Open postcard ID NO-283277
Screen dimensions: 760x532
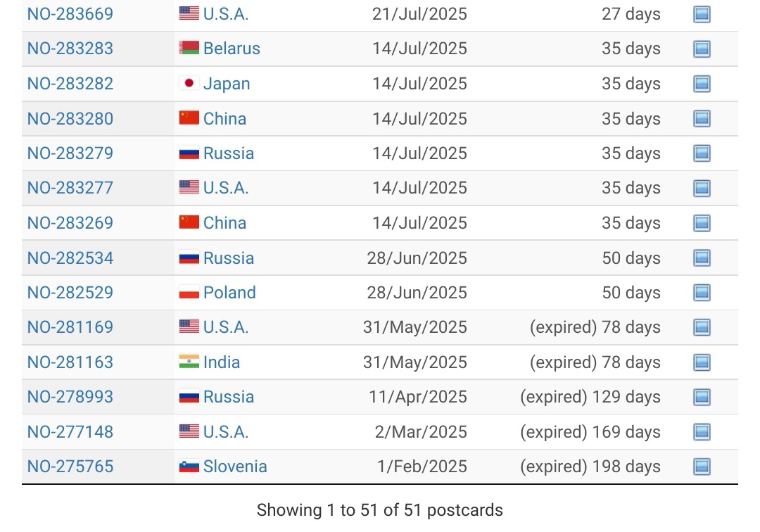70,188
